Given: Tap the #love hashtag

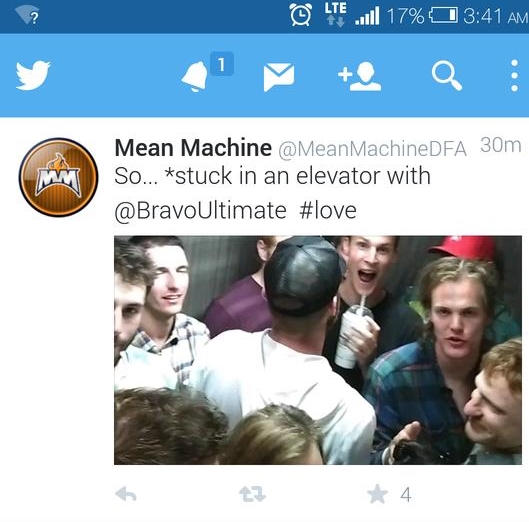Looking at the screenshot, I should point(328,210).
